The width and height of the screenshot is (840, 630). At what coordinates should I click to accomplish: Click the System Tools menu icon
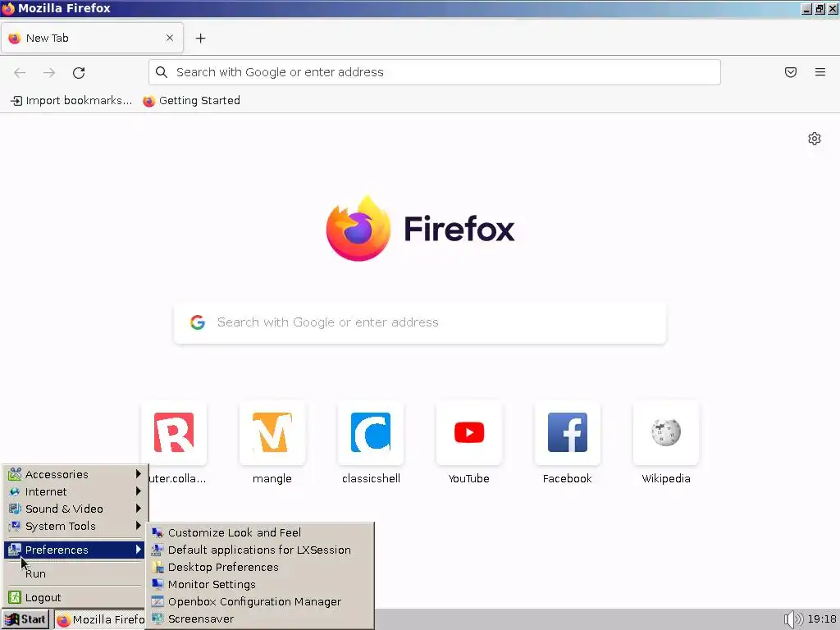pos(15,526)
